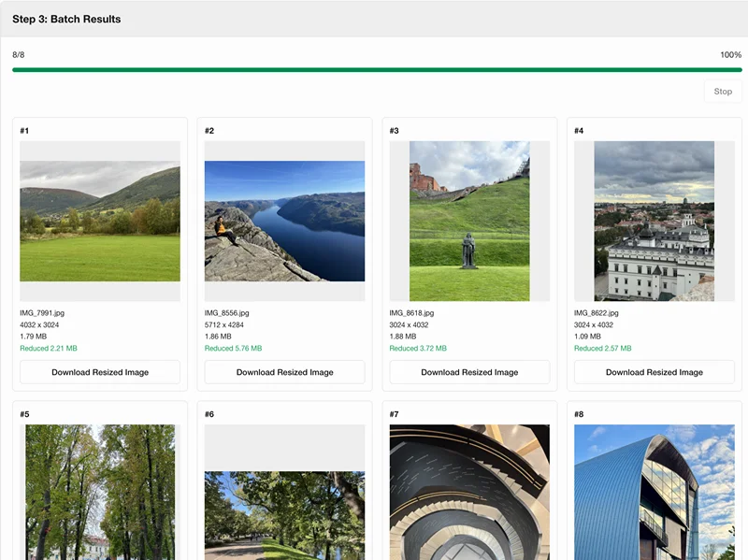Image resolution: width=748 pixels, height=560 pixels.
Task: Open the blue curved building thumbnail #8
Action: point(654,493)
